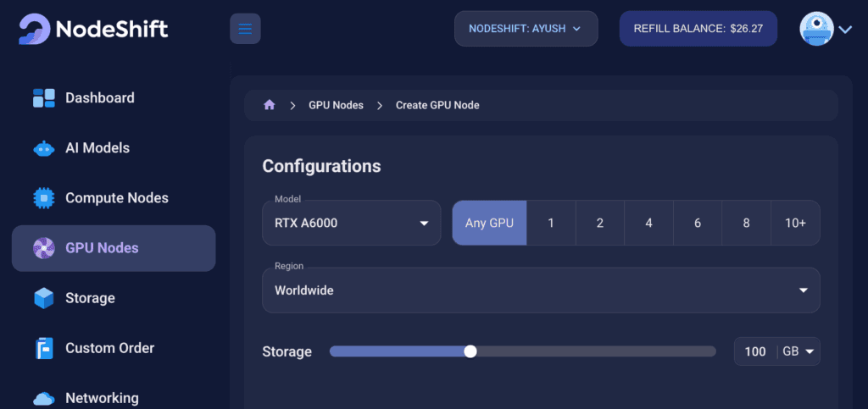Click the REFILL BALANCE button
The height and width of the screenshot is (409, 868).
(x=698, y=29)
